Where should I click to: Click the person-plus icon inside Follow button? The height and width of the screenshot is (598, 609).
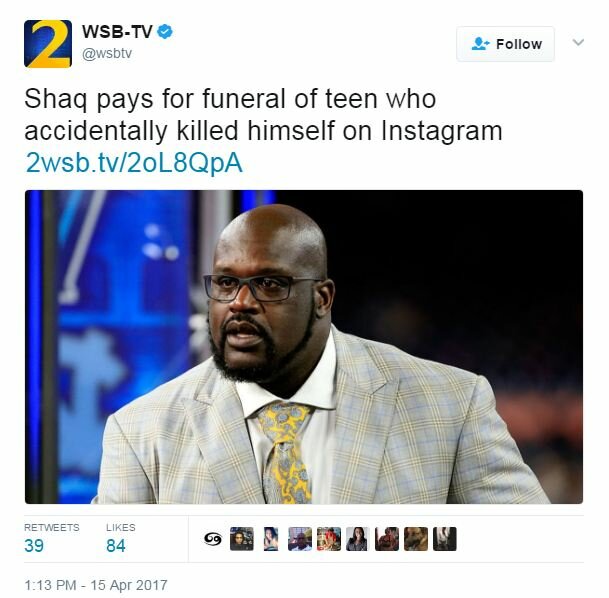coord(480,44)
